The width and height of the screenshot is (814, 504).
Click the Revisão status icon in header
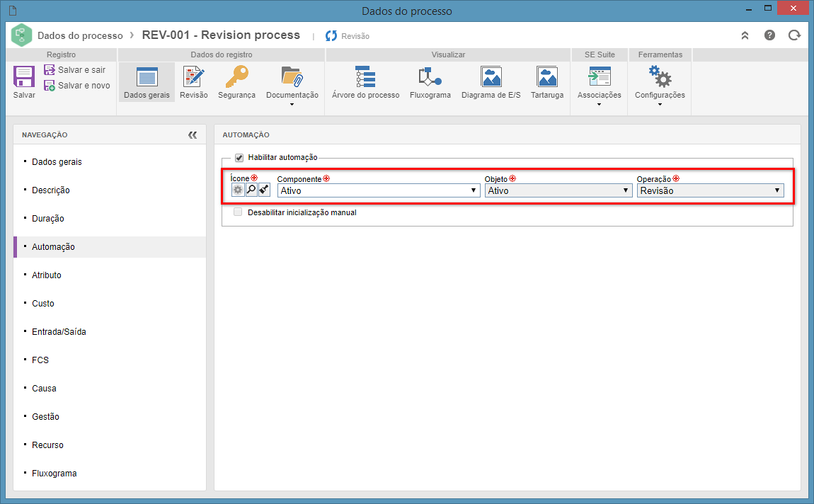coord(331,36)
